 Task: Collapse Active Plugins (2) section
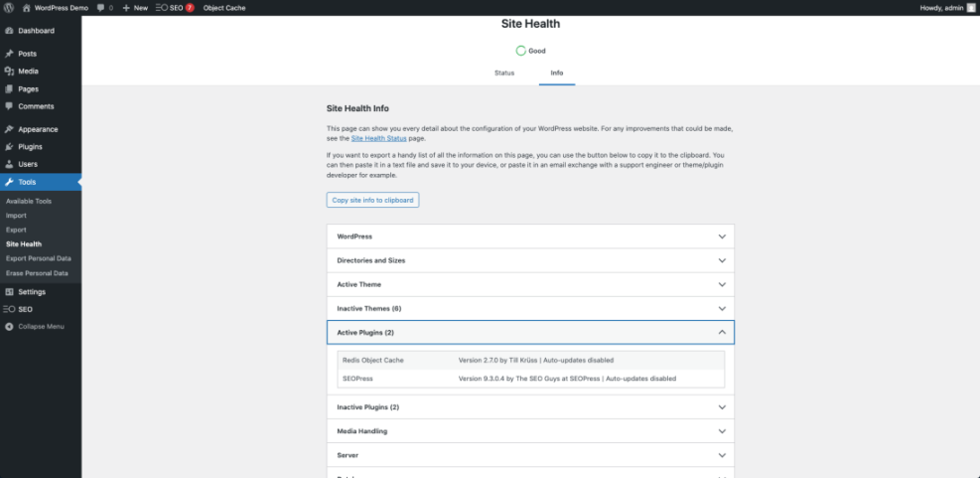point(530,332)
